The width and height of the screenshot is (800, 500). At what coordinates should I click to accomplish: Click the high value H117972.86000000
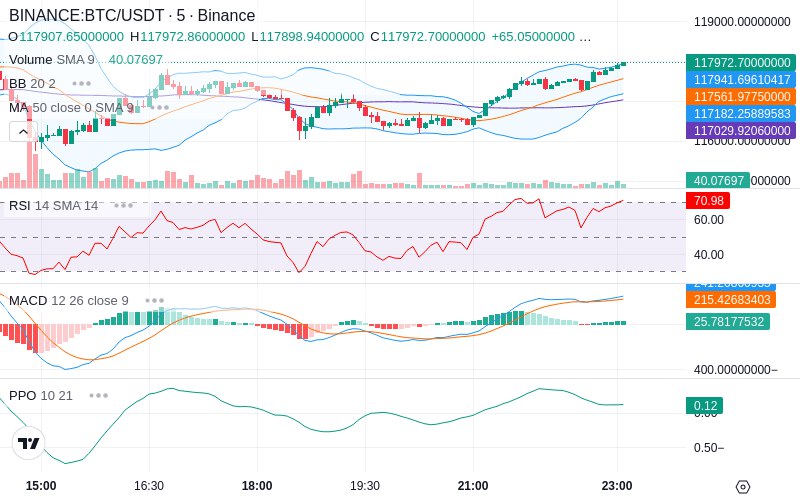coord(187,37)
